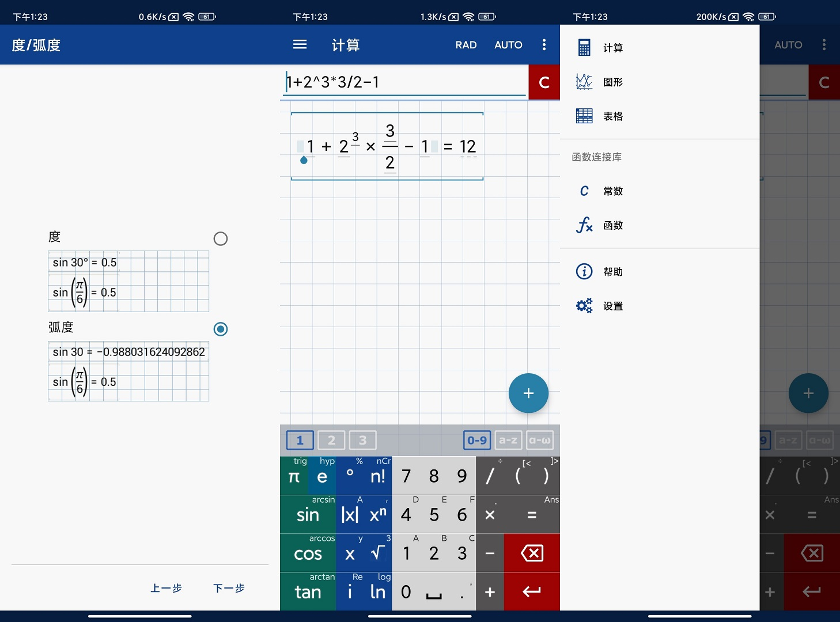Screen dimensions: 840x622
Task: Tap the right parenthesis key
Action: coord(546,476)
